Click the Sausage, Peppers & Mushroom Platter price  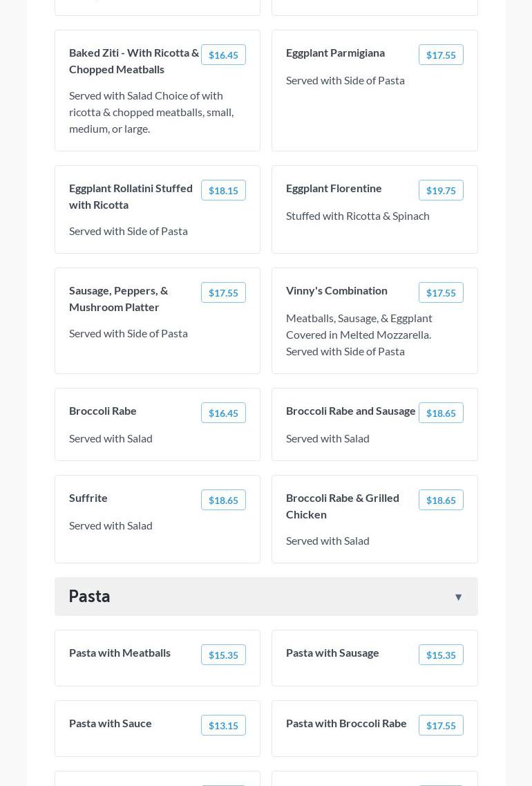(223, 293)
